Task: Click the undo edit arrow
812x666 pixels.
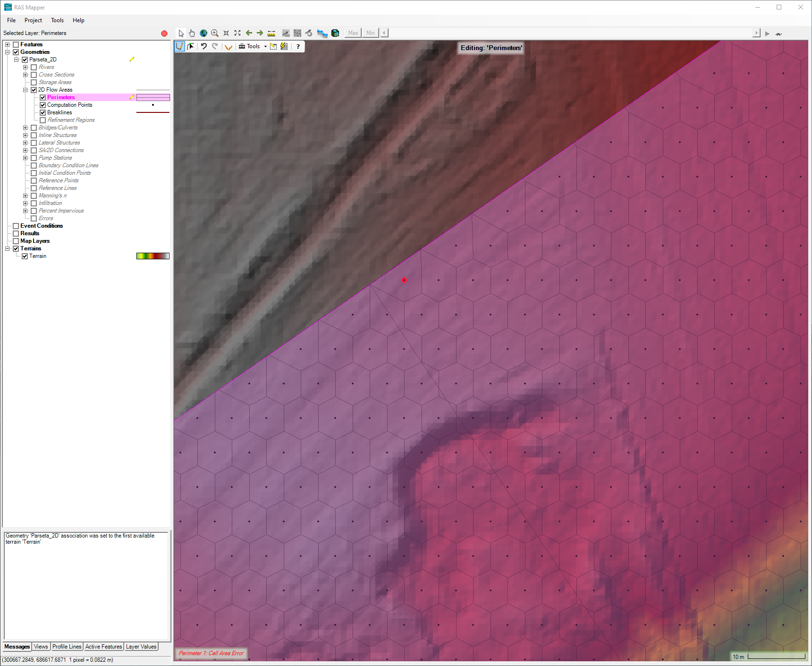Action: point(204,46)
